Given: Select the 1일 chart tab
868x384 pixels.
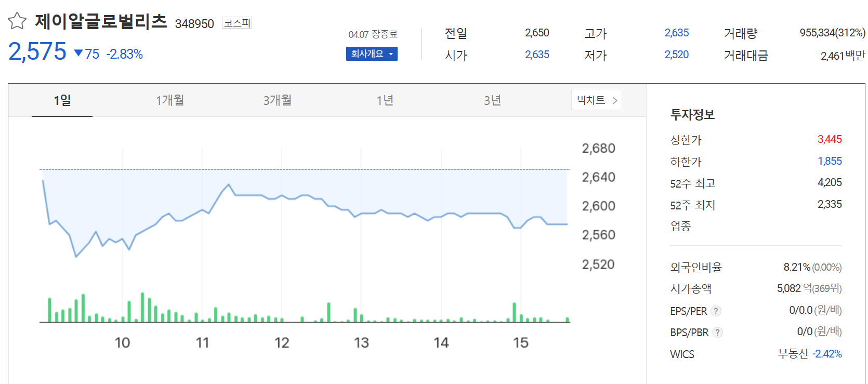Looking at the screenshot, I should (x=62, y=100).
